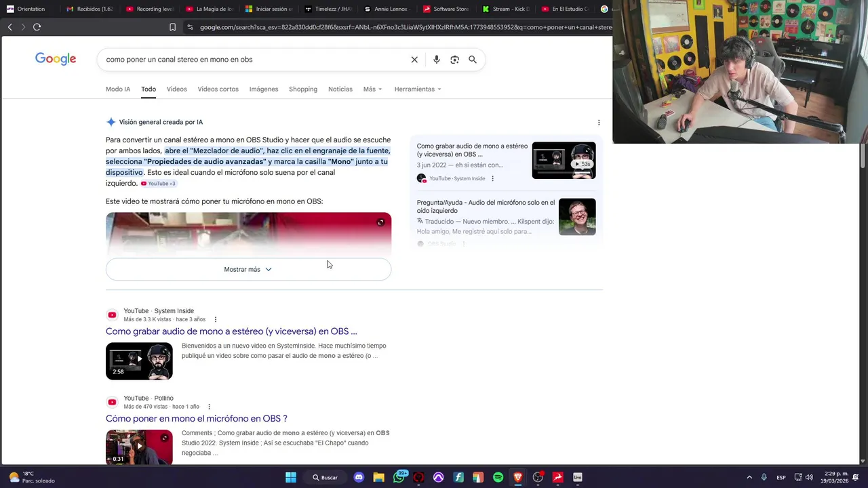Open options menu next to YouTube · System Inside source

pos(493,178)
